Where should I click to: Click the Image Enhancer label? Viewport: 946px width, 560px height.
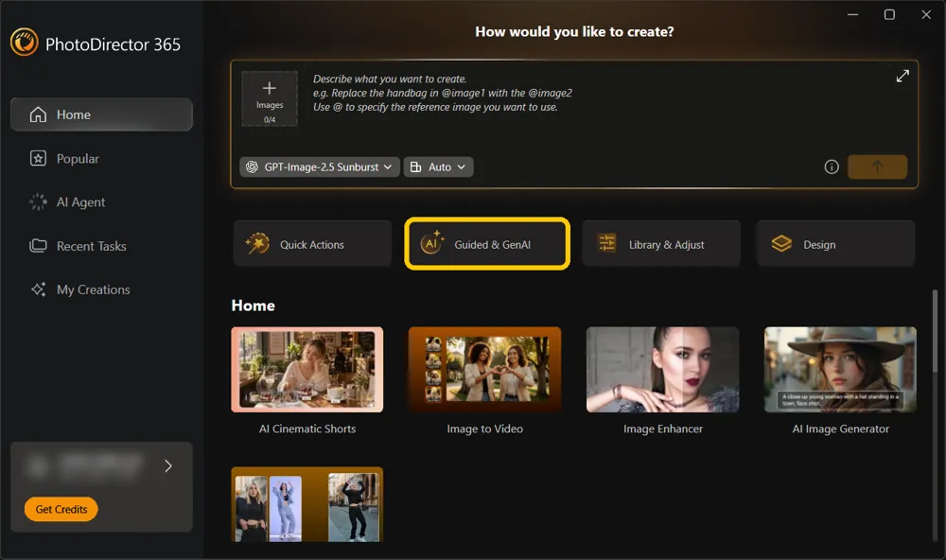662,429
